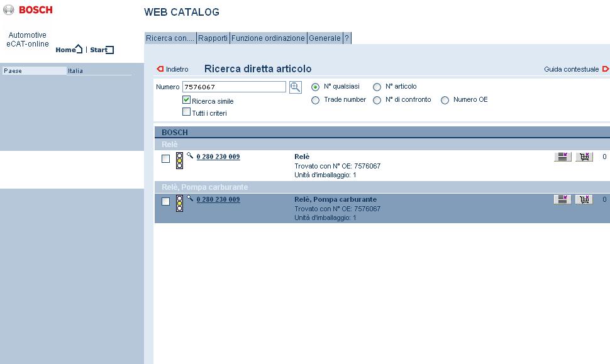
Task: Click the Italia country value
Action: tap(75, 71)
